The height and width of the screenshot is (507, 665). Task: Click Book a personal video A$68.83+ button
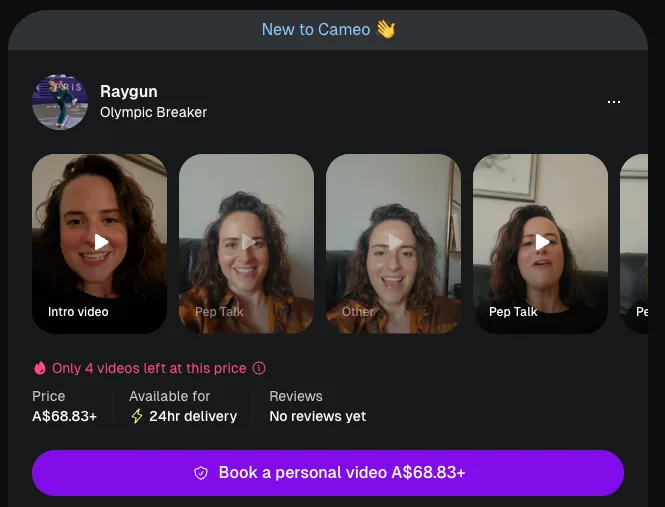[328, 473]
